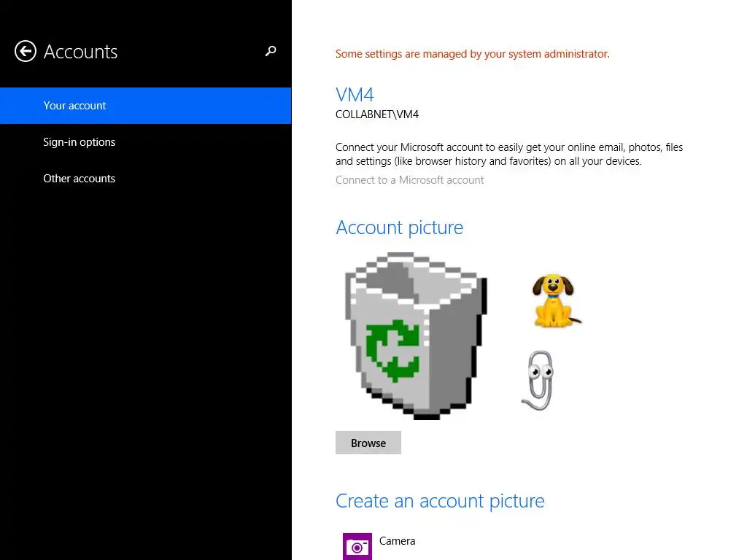
Task: Open the search magnifier icon
Action: pos(271,51)
